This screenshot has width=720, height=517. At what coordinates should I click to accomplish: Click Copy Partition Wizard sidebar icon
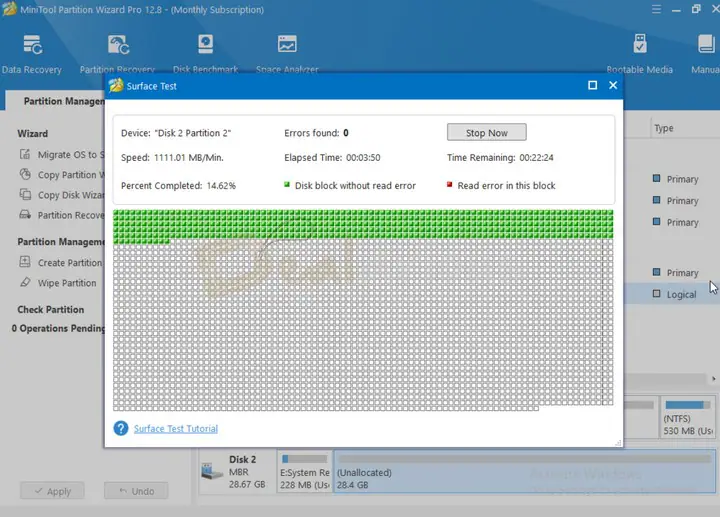(x=25, y=174)
